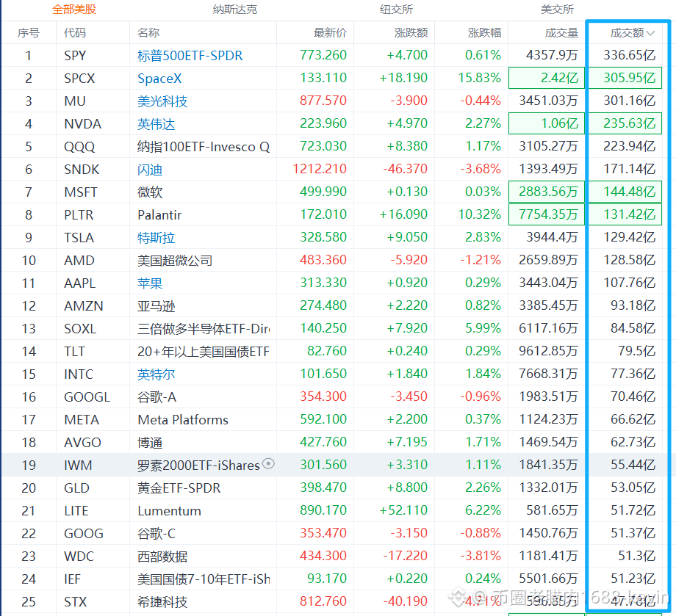Screen dimensions: 676x616
Task: Sort by 涨跌幅 column header
Action: 484,33
